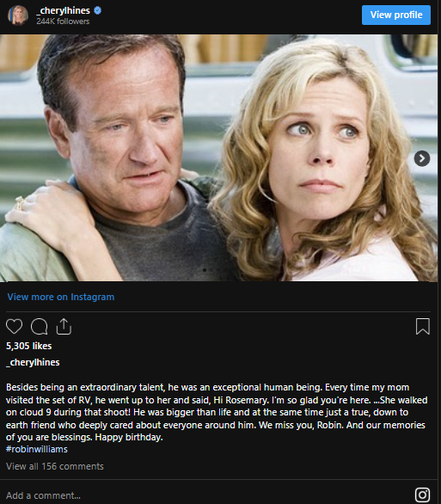Open View more on Instagram link
The width and height of the screenshot is (441, 504).
pos(61,297)
